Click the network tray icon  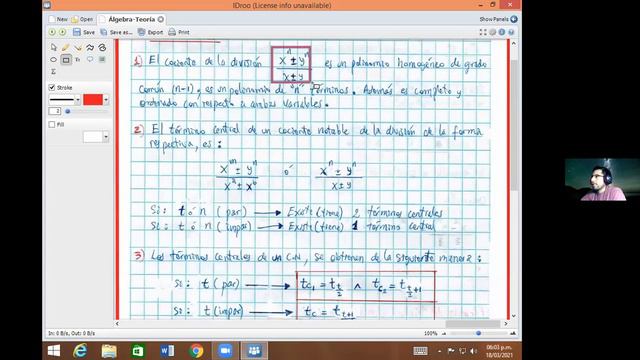coord(462,351)
